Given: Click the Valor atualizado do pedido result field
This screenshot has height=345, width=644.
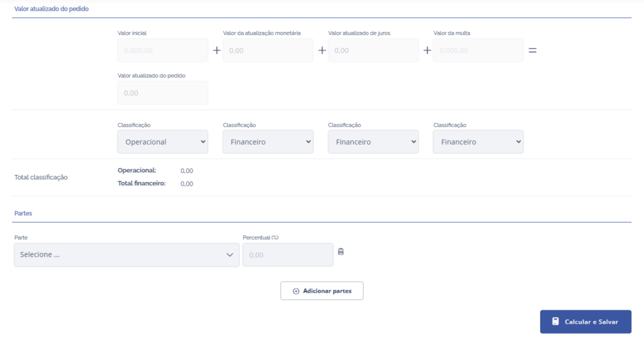Looking at the screenshot, I should [x=162, y=93].
